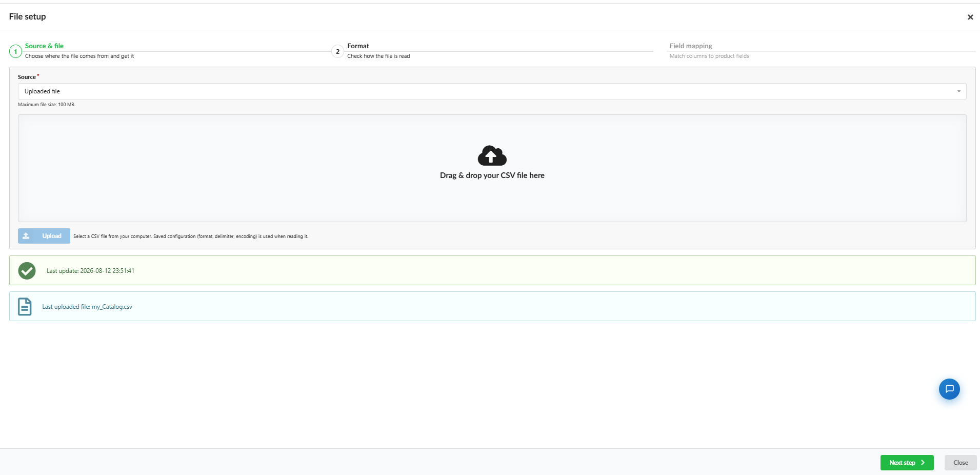Open the Field mapping step
Viewport: 980px width, 475px height.
click(691, 46)
